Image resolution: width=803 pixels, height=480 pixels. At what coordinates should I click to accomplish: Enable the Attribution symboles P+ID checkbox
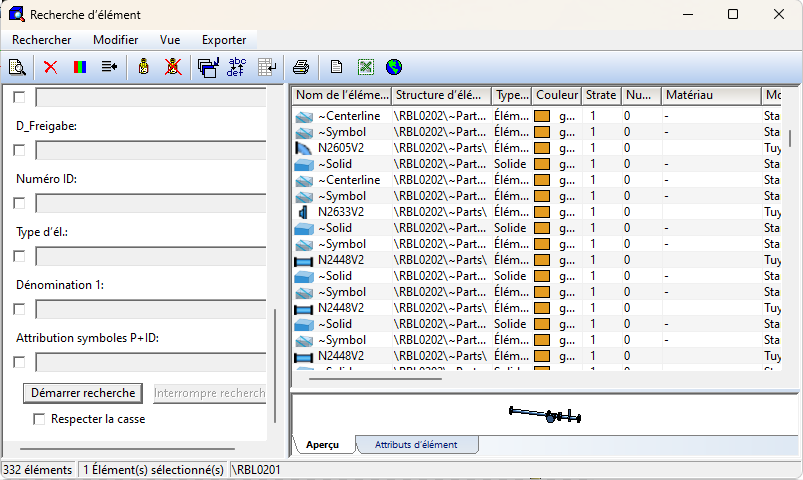coord(19,362)
